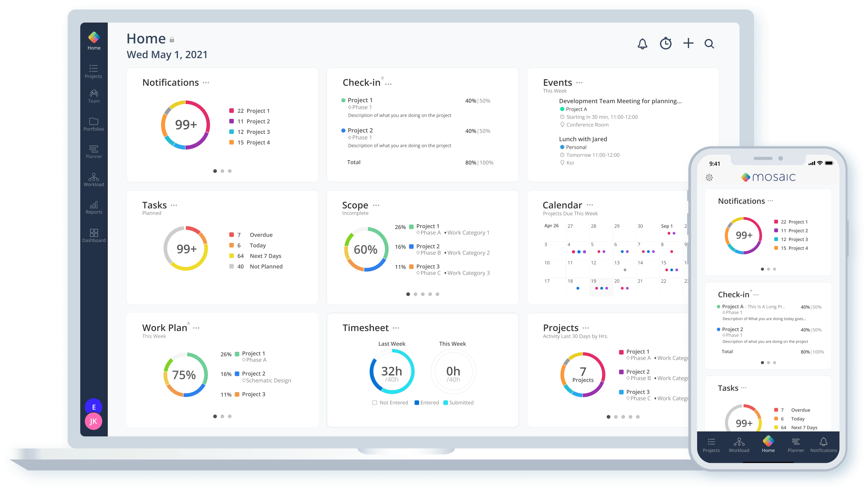868x491 pixels.
Task: Open the Notifications widget options menu
Action: pyautogui.click(x=206, y=83)
